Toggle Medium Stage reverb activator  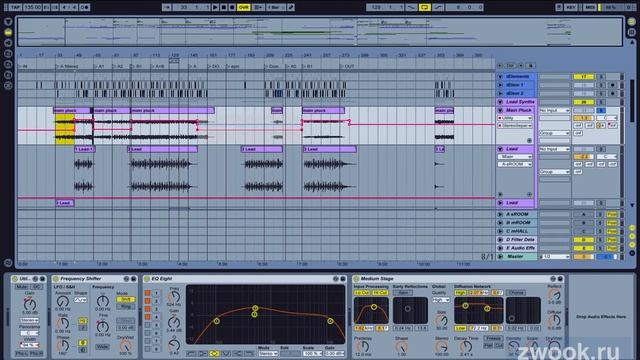(x=356, y=279)
